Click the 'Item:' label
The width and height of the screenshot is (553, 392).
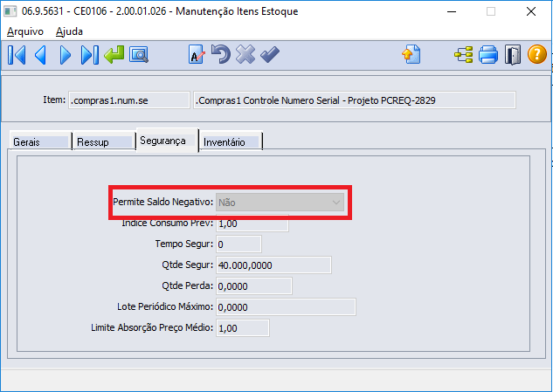pos(54,100)
